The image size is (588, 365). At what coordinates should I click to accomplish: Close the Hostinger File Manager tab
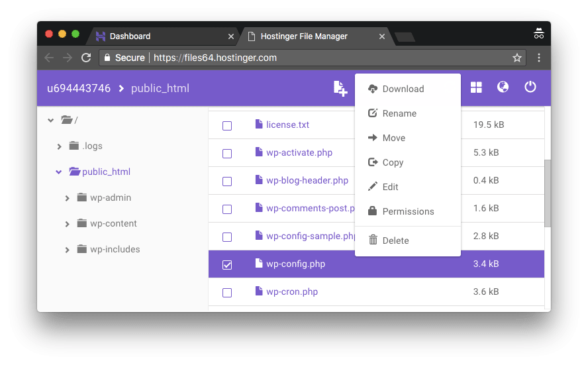382,36
